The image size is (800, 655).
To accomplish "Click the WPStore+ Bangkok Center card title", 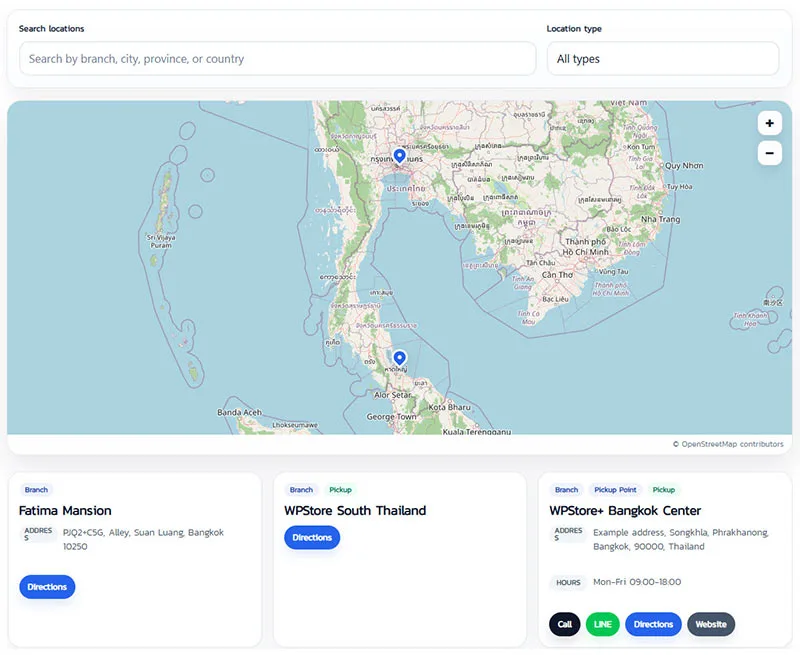I will [625, 511].
